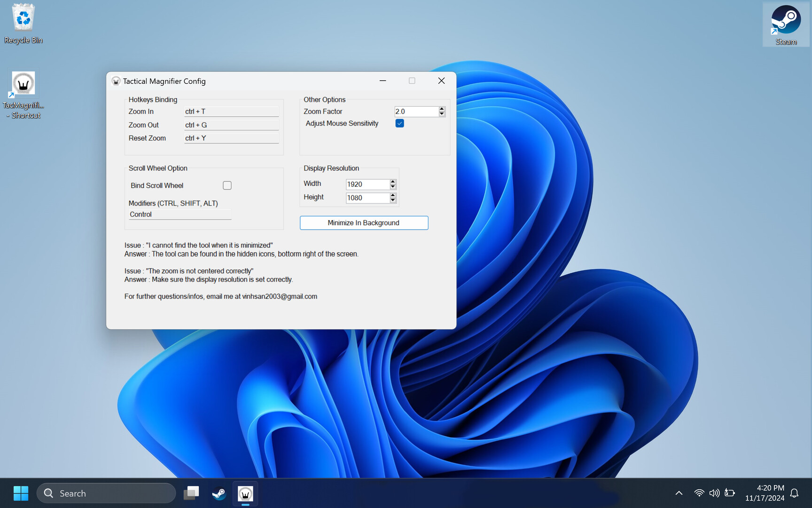Open the Steam desktop shortcut
The image size is (812, 508).
786,24
